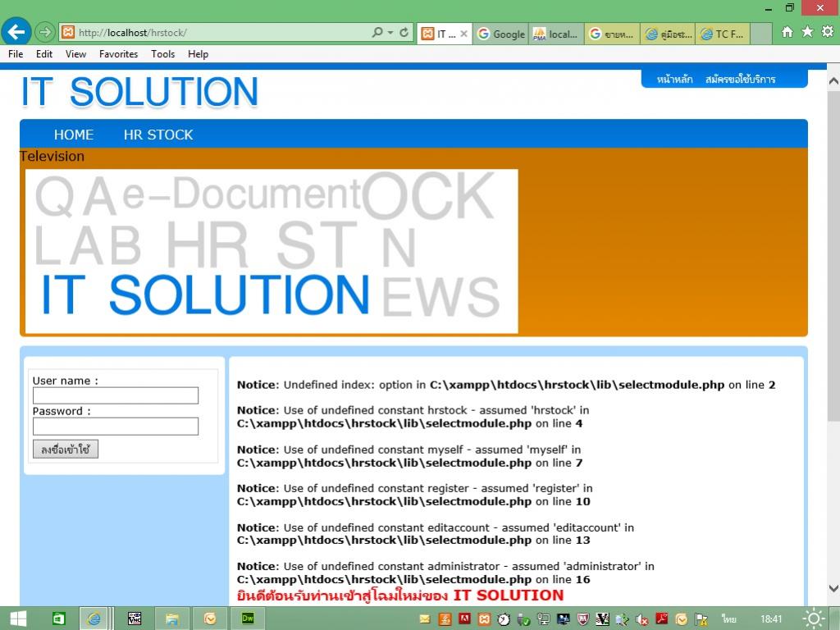
Task: Click the envelope mail tray icon
Action: pos(425,619)
